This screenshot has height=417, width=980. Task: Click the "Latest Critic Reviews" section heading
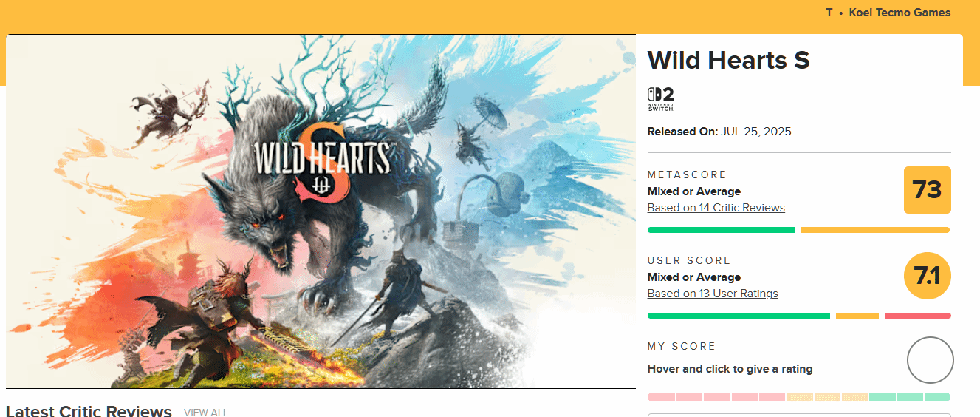[89, 412]
